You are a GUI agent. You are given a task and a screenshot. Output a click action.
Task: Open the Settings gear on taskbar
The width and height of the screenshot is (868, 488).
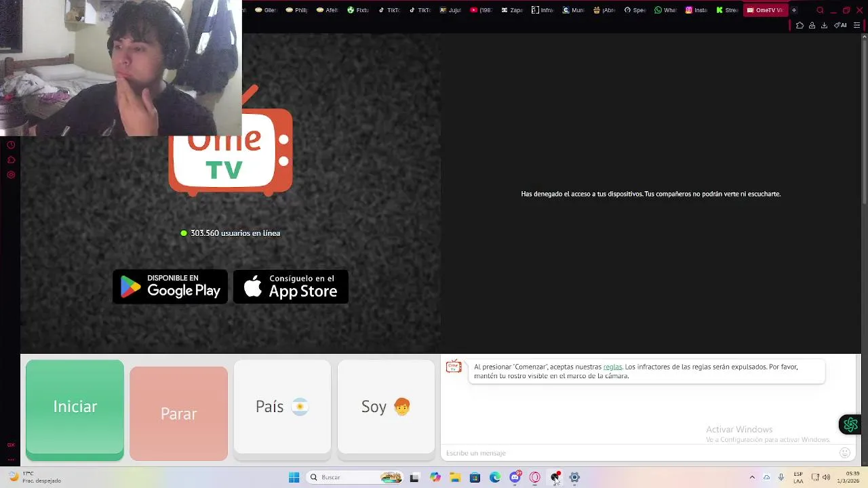574,477
